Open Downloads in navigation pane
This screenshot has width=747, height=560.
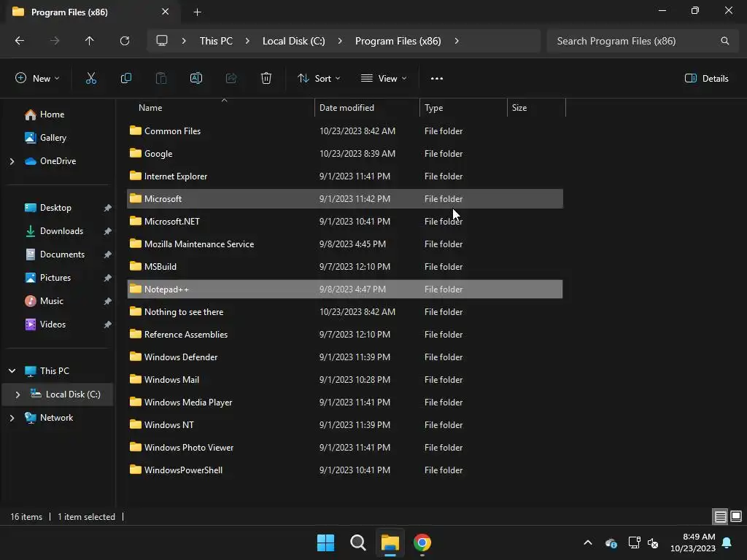pyautogui.click(x=61, y=231)
